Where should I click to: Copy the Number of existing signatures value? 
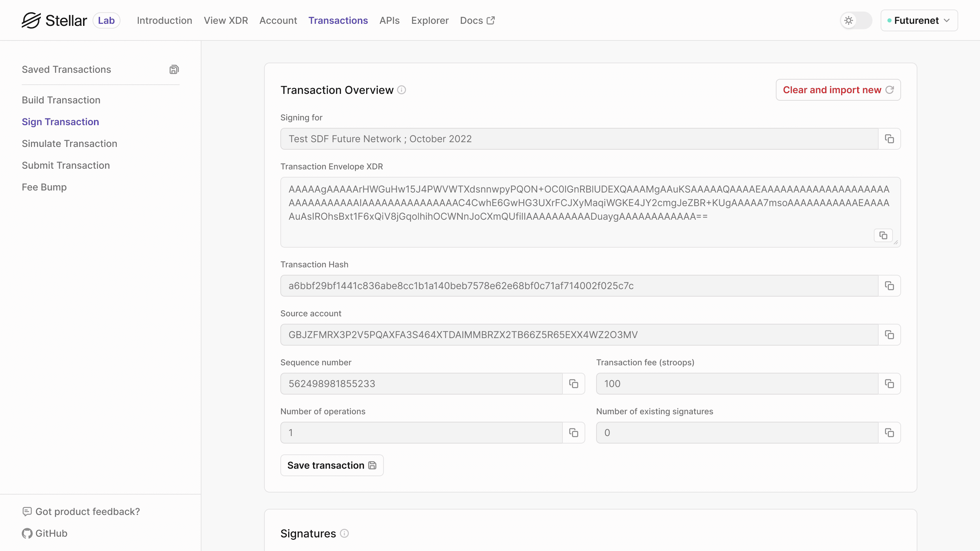(889, 433)
